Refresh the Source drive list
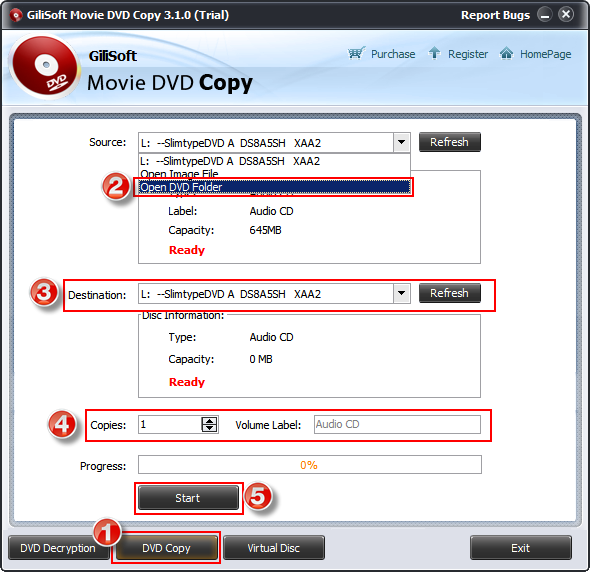Image resolution: width=590 pixels, height=572 pixels. [450, 142]
